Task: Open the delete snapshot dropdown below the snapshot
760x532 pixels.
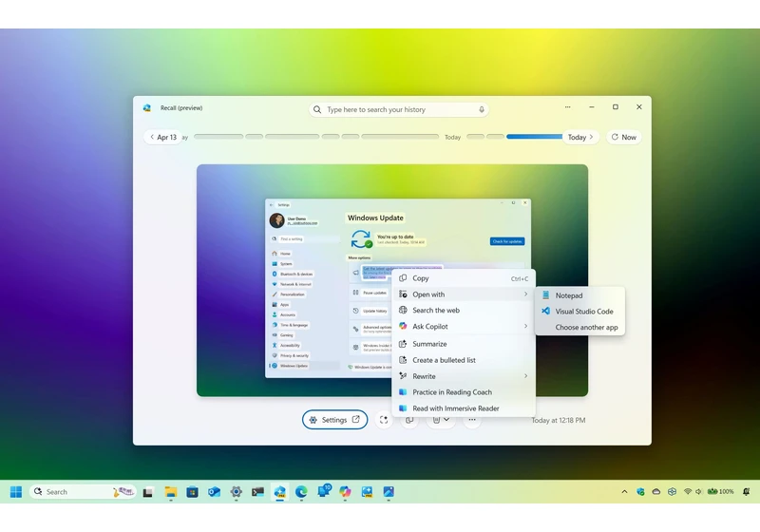Action: [x=441, y=420]
